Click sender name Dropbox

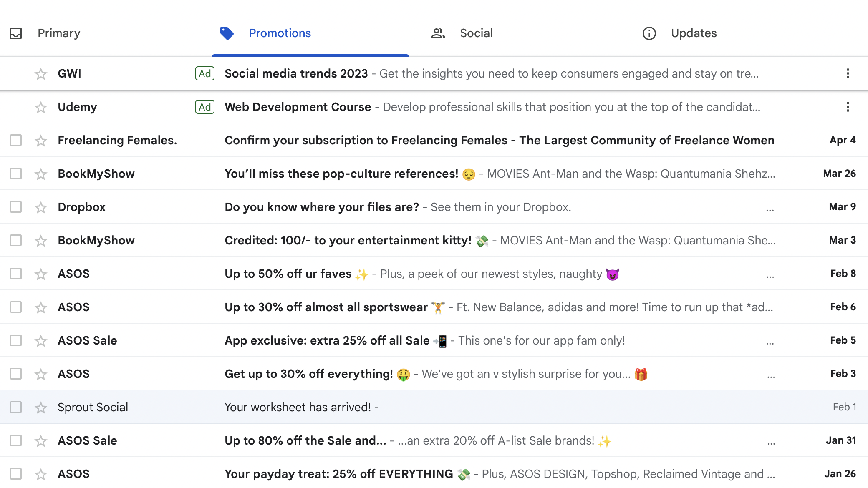pyautogui.click(x=82, y=207)
